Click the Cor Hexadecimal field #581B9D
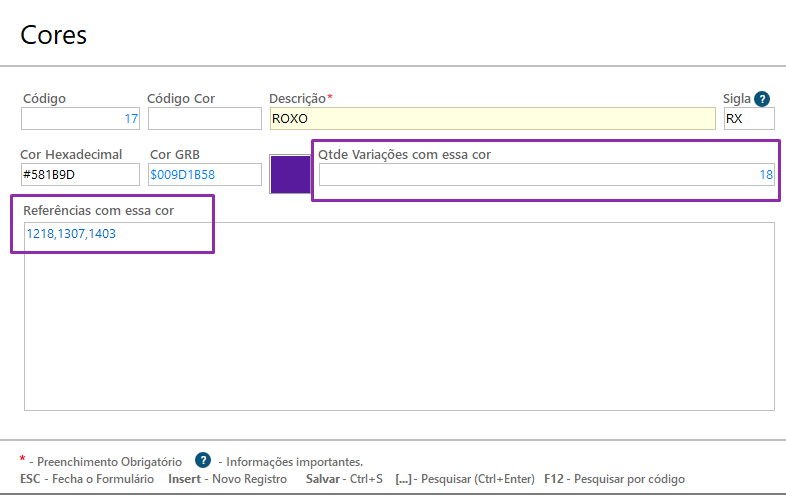Image resolution: width=786 pixels, height=495 pixels. tap(80, 175)
